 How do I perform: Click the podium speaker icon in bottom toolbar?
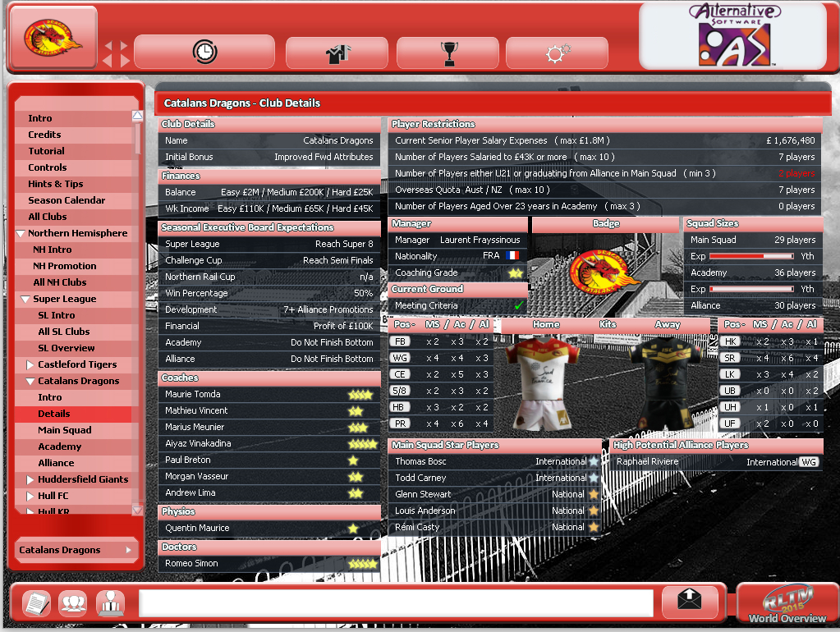(112, 602)
